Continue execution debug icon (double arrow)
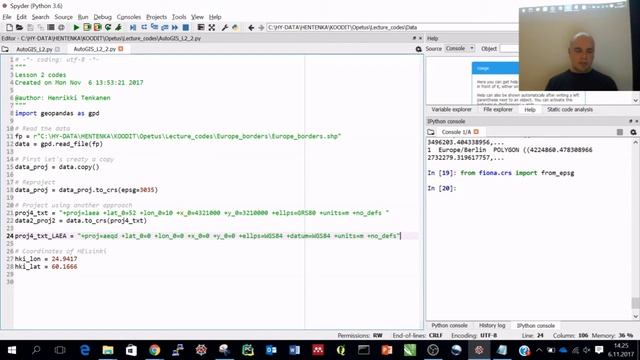Screen dimensions: 640x360 (175, 27)
